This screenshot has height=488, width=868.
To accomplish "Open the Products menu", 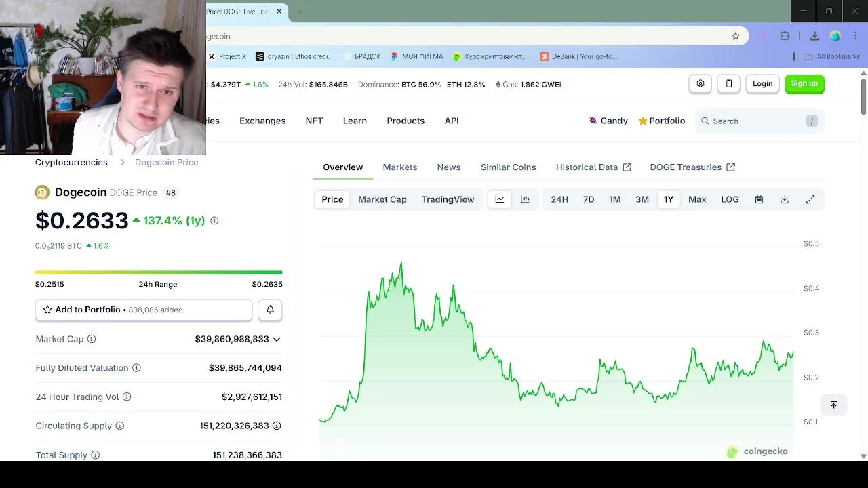I will 406,121.
